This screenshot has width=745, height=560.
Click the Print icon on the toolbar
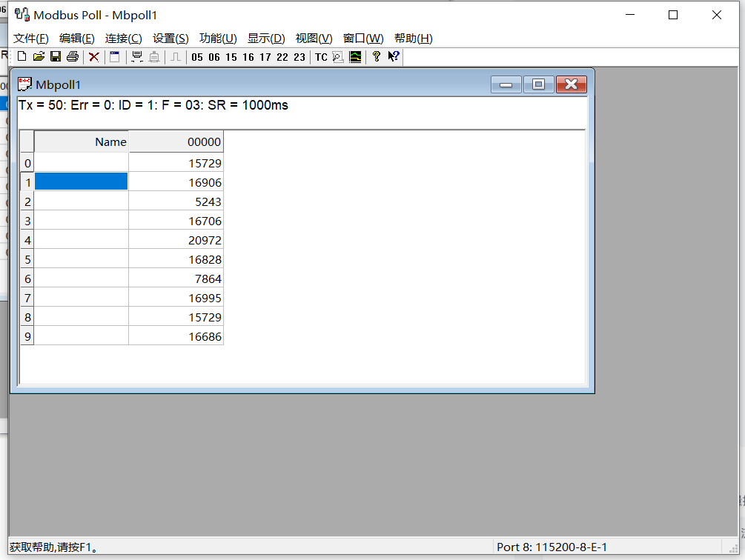(71, 56)
